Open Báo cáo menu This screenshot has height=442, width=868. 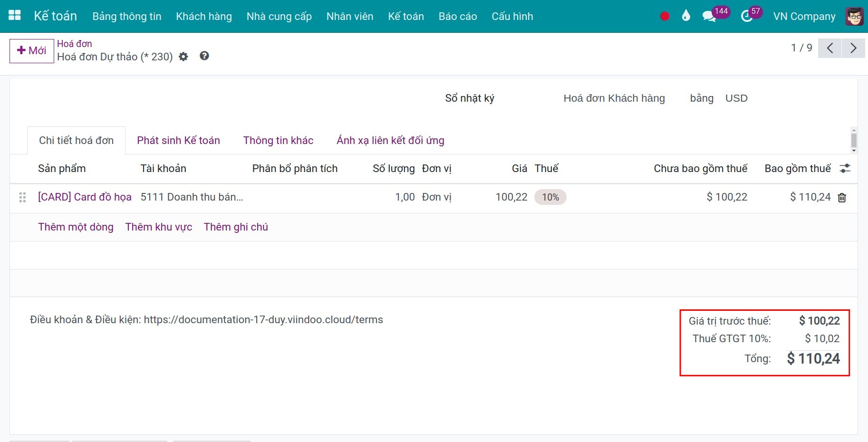[x=458, y=16]
